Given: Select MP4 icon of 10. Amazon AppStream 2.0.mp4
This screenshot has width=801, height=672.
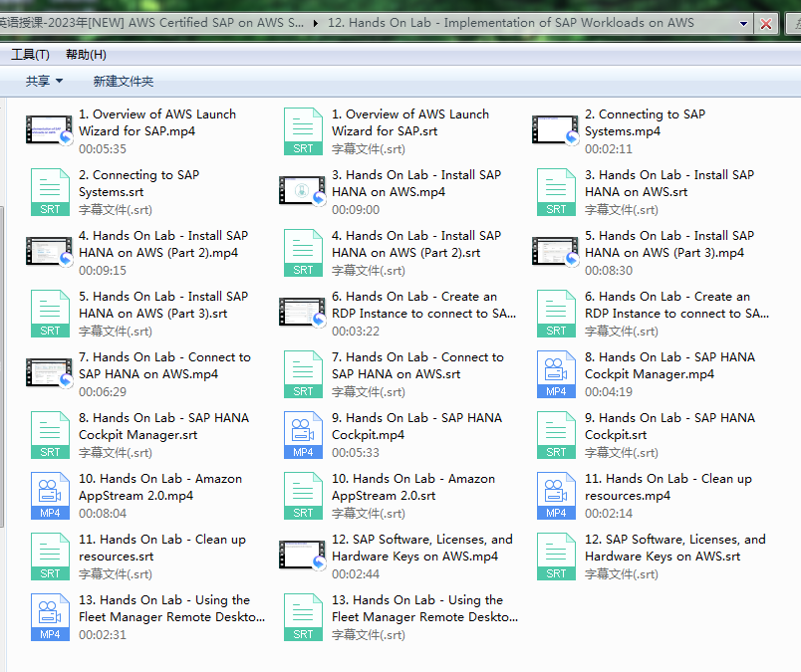Looking at the screenshot, I should (50, 496).
